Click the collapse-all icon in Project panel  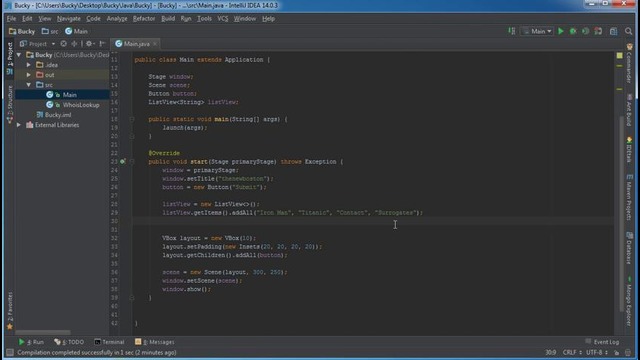coord(74,44)
